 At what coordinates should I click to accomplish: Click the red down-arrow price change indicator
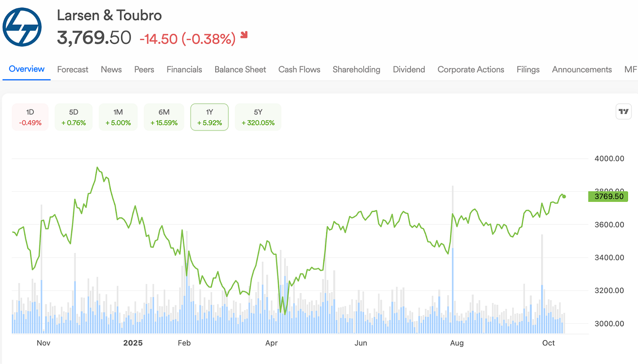coord(244,35)
